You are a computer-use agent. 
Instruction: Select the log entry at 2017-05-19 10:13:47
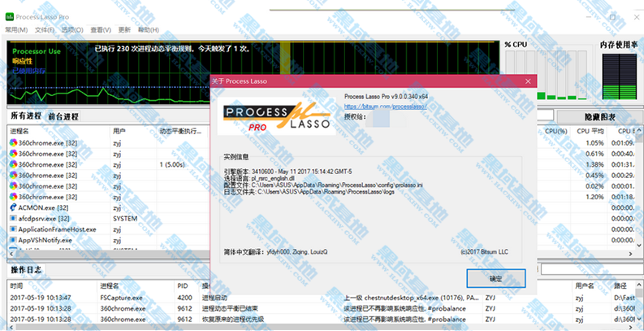pos(322,298)
